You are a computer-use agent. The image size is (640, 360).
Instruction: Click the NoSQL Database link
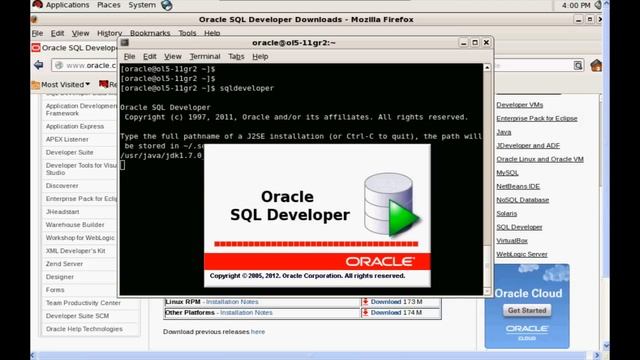pyautogui.click(x=522, y=200)
